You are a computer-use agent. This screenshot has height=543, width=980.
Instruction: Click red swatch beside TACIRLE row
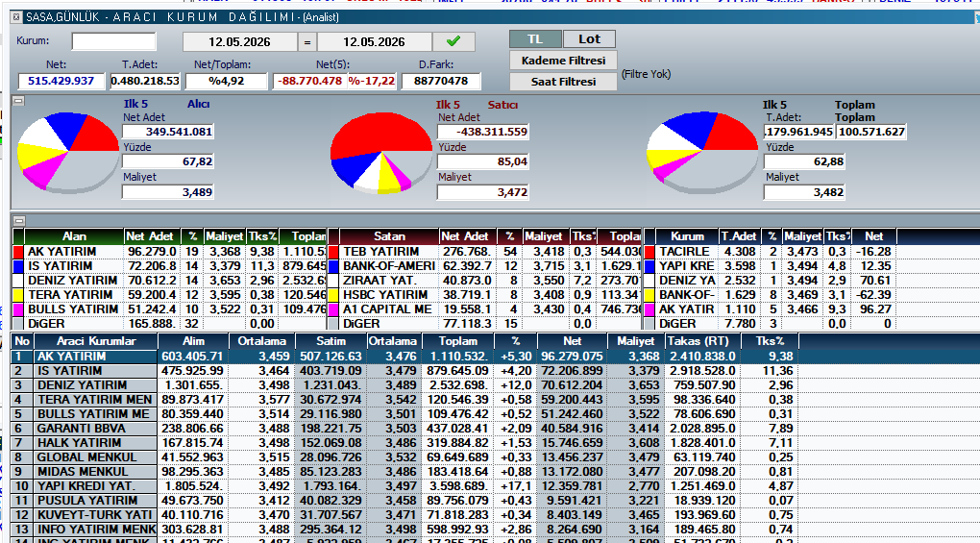point(649,252)
